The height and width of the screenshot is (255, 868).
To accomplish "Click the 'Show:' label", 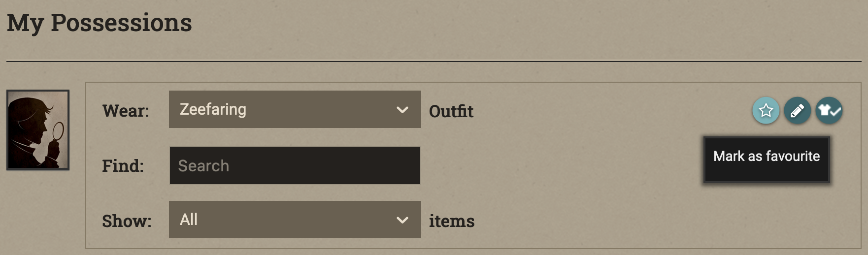I will (127, 221).
